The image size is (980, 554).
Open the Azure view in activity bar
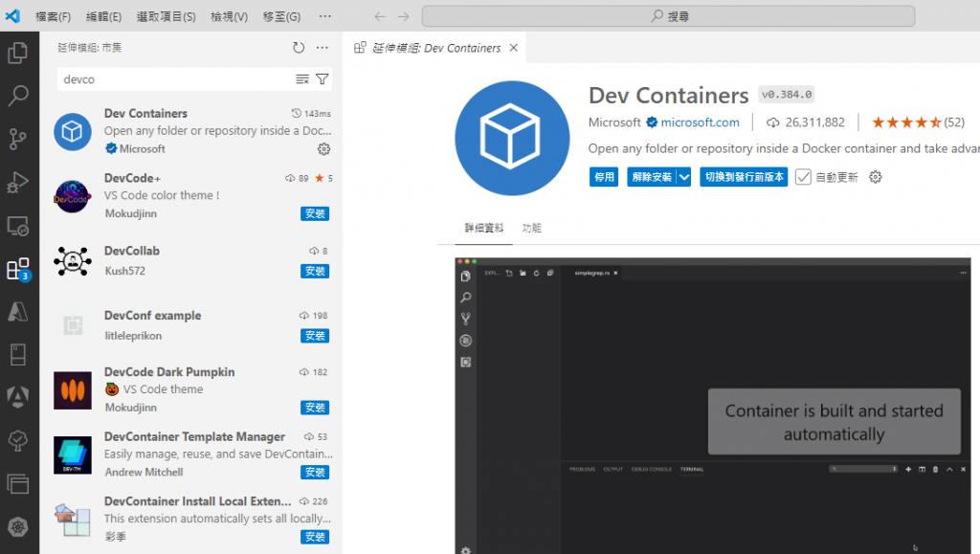(17, 312)
